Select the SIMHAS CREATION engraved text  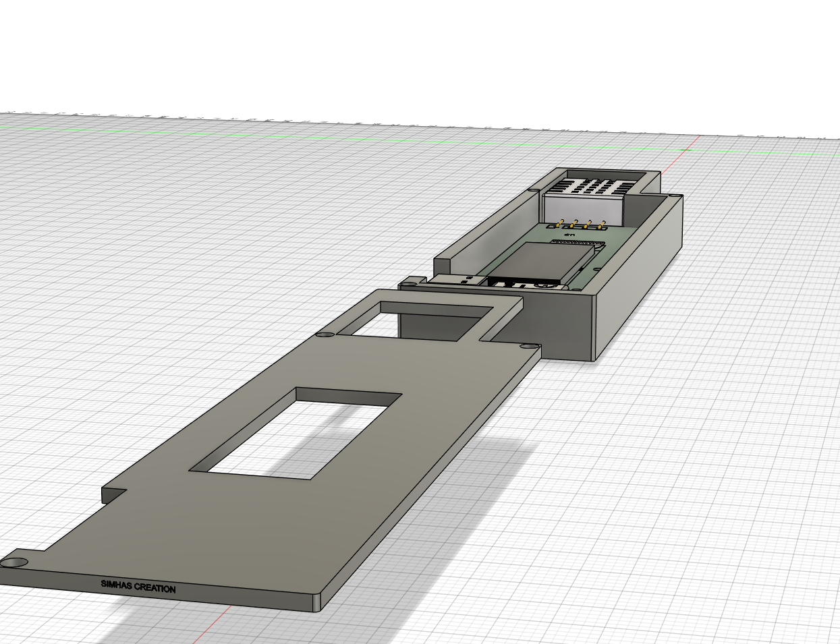pos(138,587)
